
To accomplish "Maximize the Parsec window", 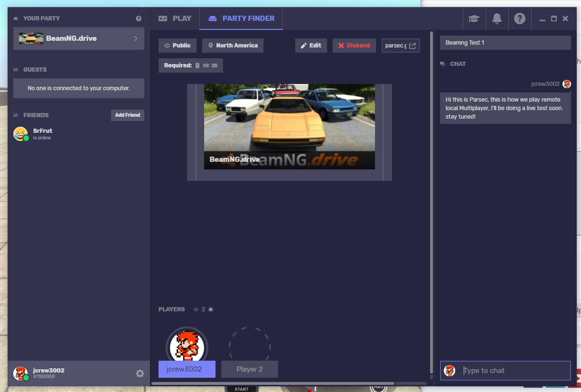I will [x=554, y=19].
